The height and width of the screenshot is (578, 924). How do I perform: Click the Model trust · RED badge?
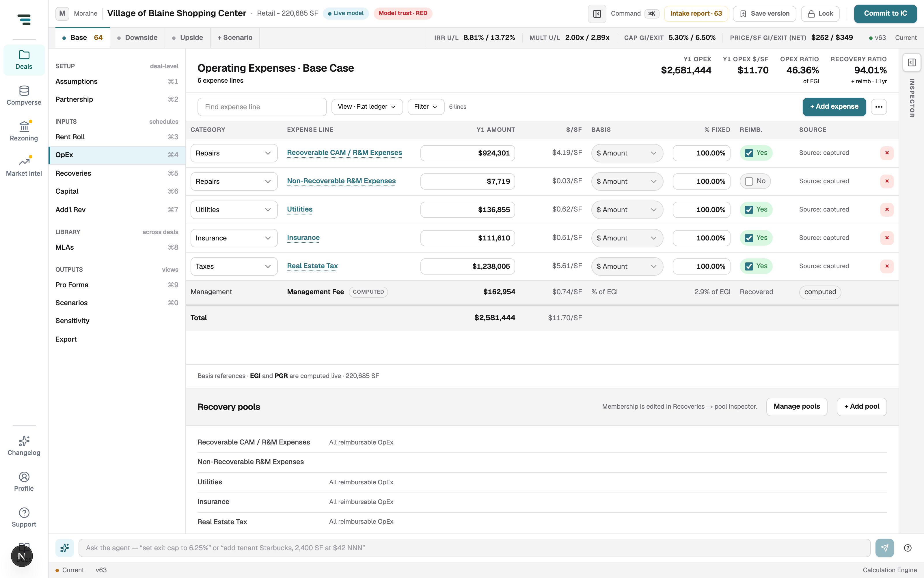pyautogui.click(x=403, y=13)
